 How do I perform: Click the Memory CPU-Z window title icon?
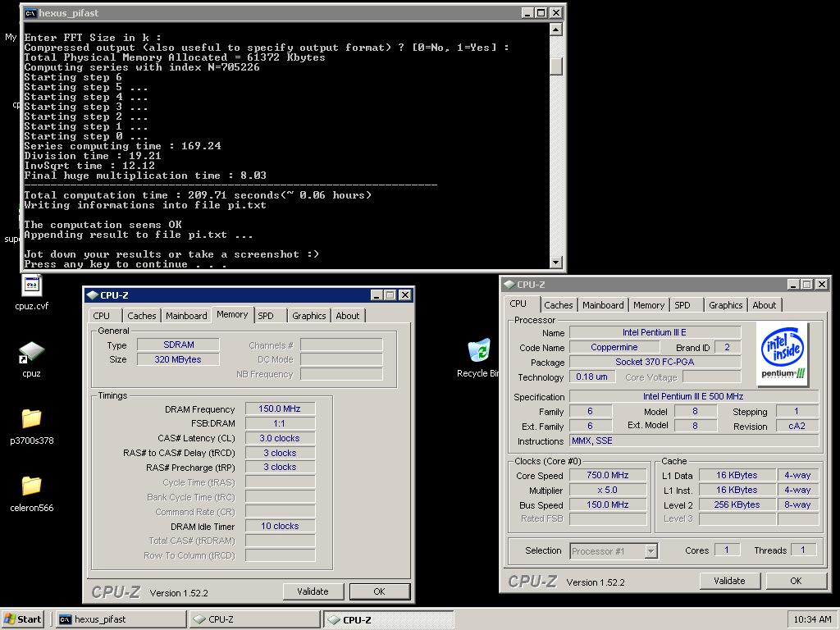click(x=92, y=295)
